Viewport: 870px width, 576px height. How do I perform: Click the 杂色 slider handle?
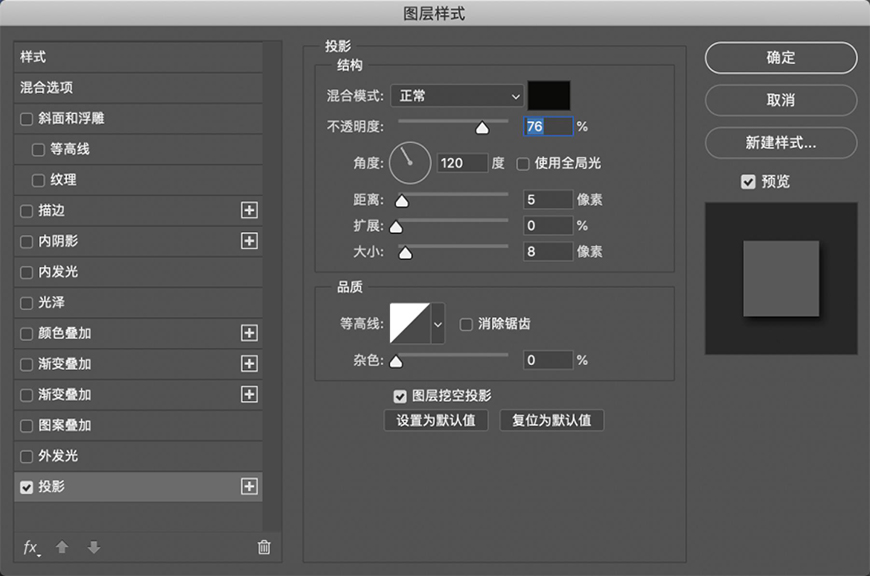[x=396, y=362]
